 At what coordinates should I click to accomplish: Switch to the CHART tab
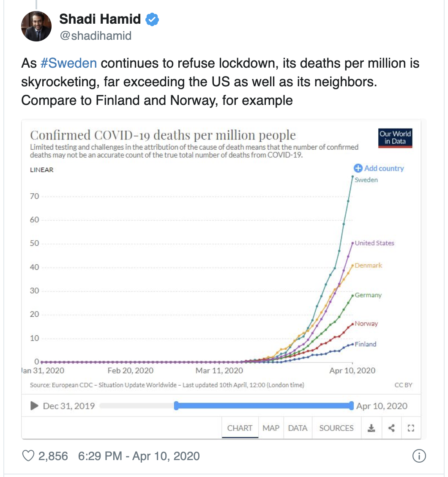click(x=240, y=428)
